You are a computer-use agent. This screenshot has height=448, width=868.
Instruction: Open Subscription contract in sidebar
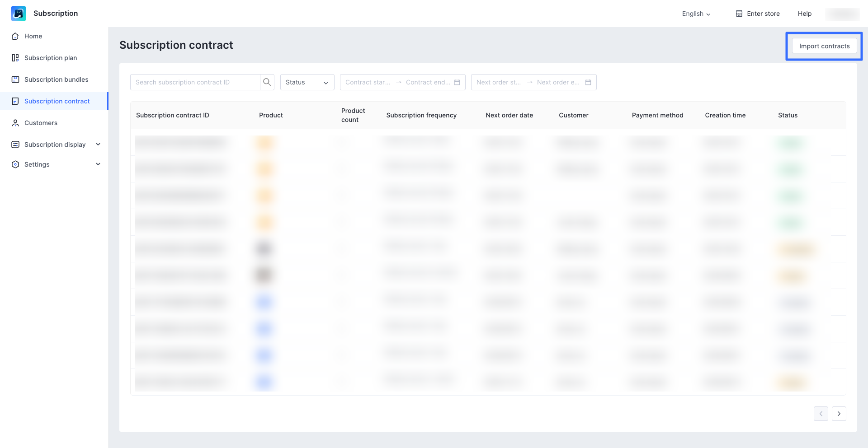57,101
